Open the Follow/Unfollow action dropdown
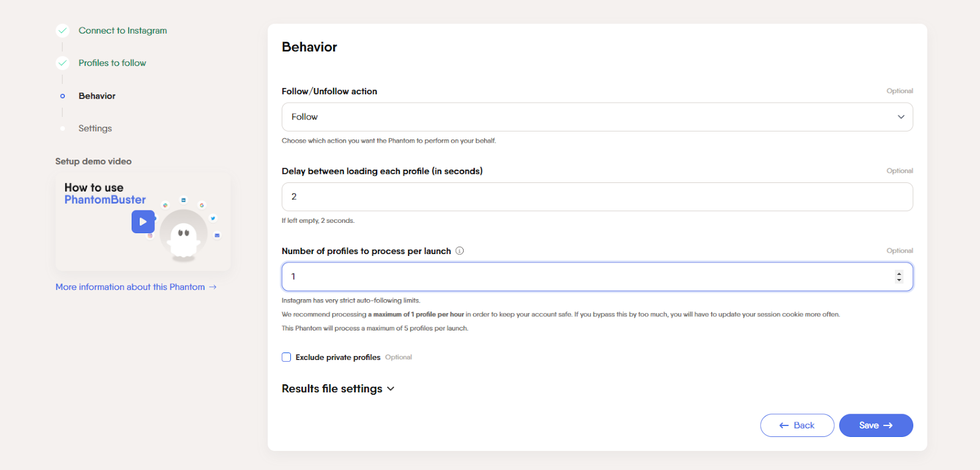 pyautogui.click(x=597, y=117)
